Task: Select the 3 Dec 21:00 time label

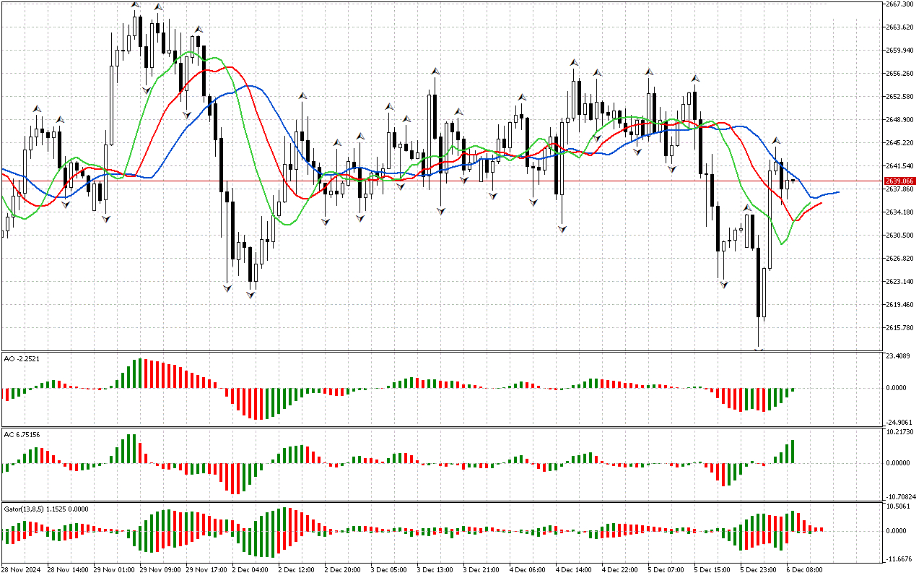Action: tap(482, 570)
